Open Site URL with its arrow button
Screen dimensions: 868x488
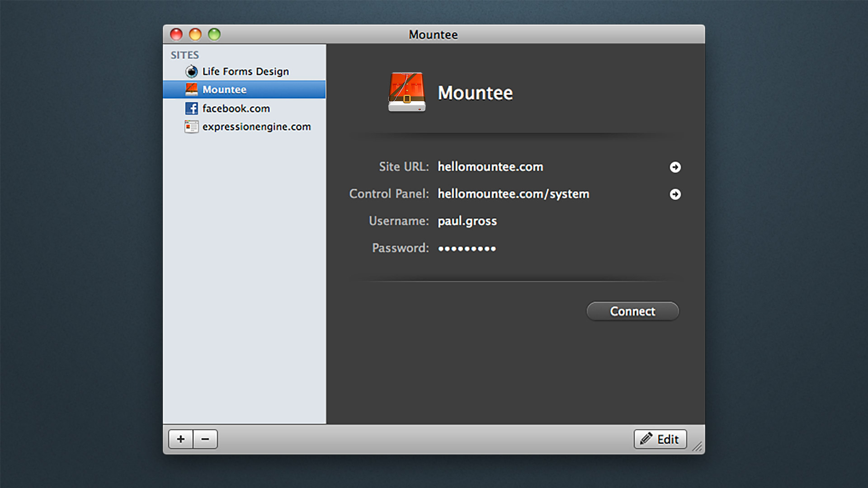coord(675,167)
